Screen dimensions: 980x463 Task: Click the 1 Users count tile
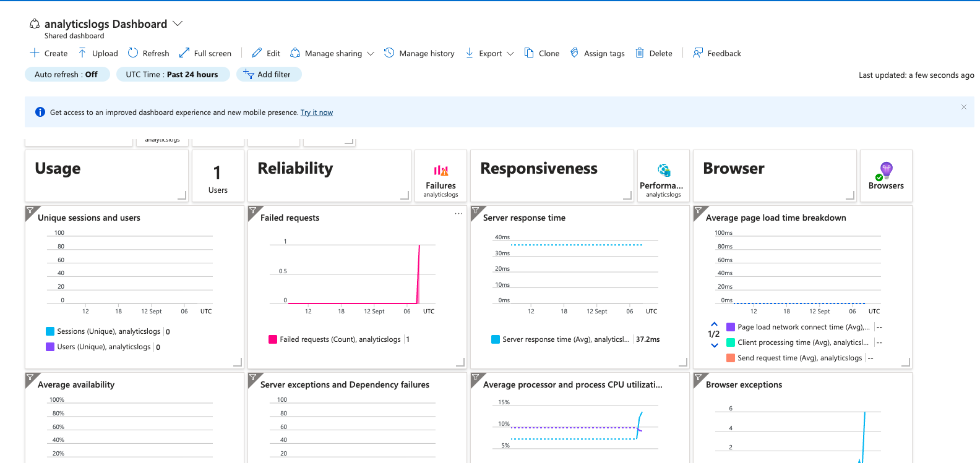(218, 176)
